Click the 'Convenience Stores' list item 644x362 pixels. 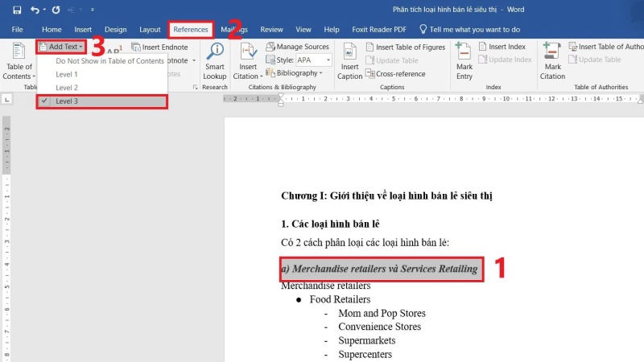[x=379, y=327]
